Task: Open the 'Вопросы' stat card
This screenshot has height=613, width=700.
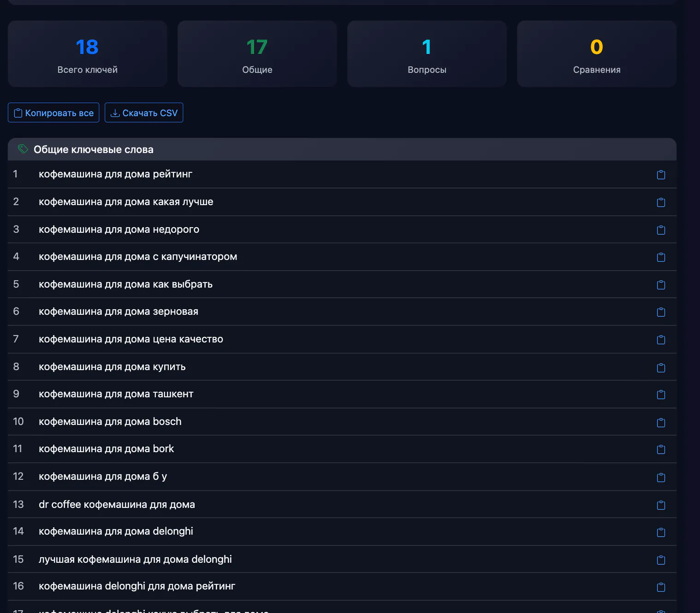Action: 427,53
